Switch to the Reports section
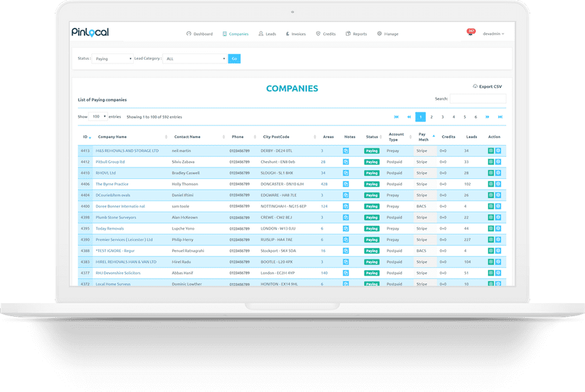 coord(356,34)
